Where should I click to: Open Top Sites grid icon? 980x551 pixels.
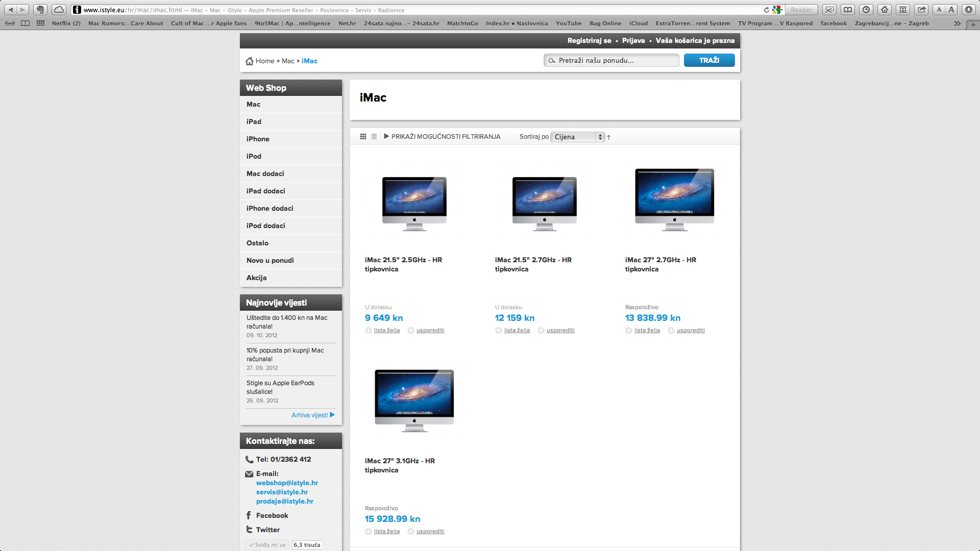40,23
